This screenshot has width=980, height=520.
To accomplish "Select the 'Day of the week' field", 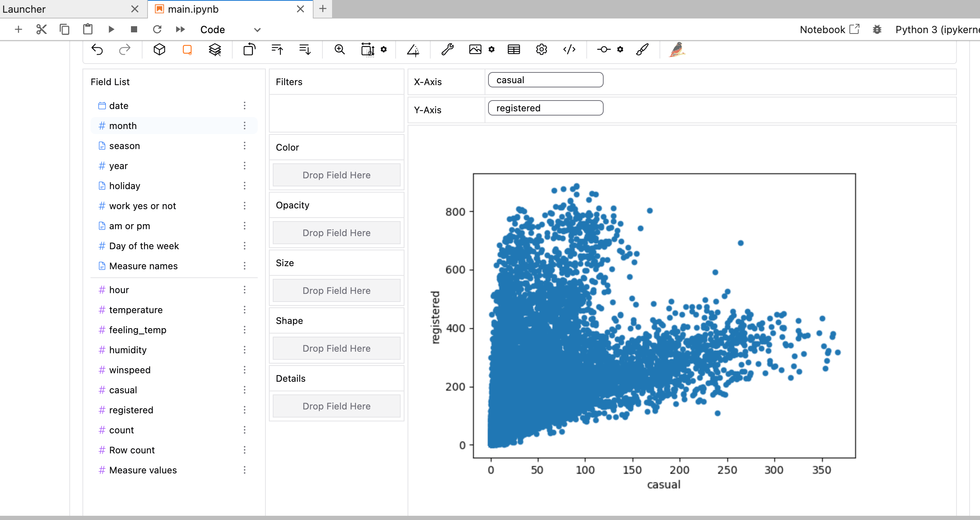I will tap(174, 246).
